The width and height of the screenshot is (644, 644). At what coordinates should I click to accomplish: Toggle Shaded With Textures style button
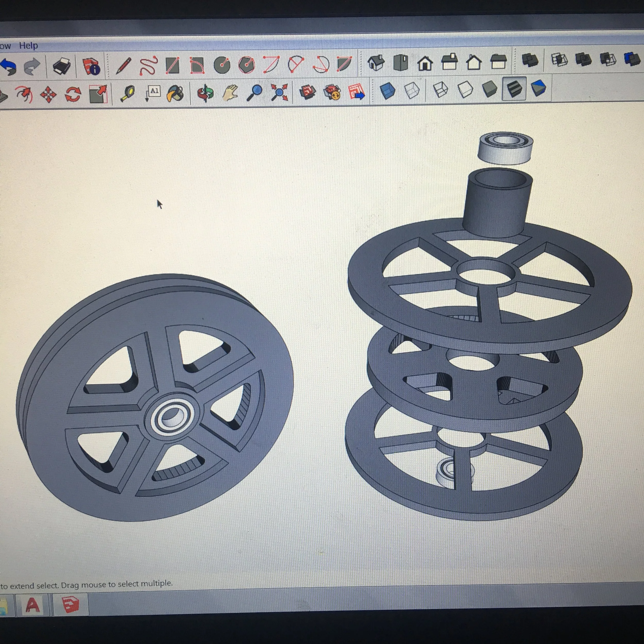514,89
